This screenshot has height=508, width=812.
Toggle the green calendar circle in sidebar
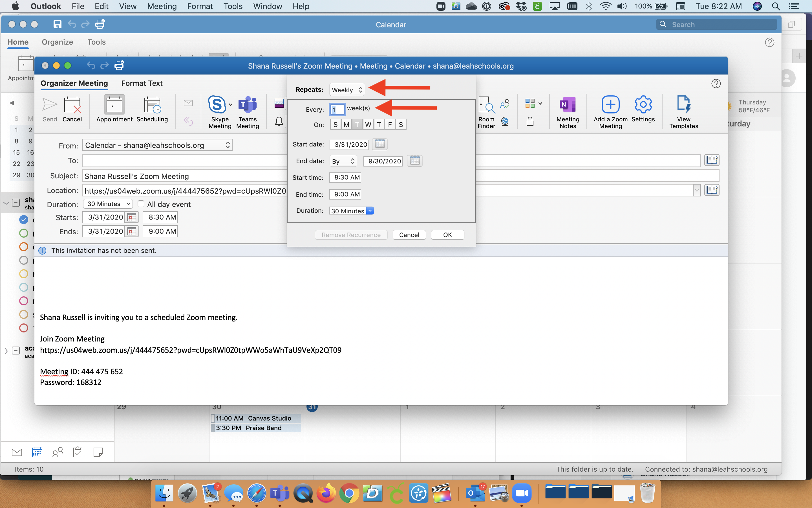coord(23,233)
